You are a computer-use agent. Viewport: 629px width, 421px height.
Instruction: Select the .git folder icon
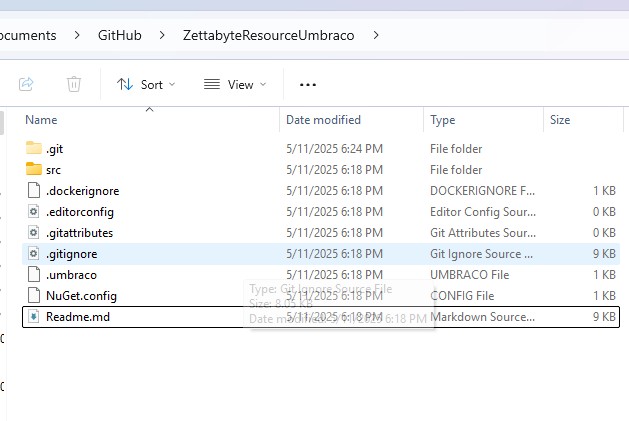(33, 149)
